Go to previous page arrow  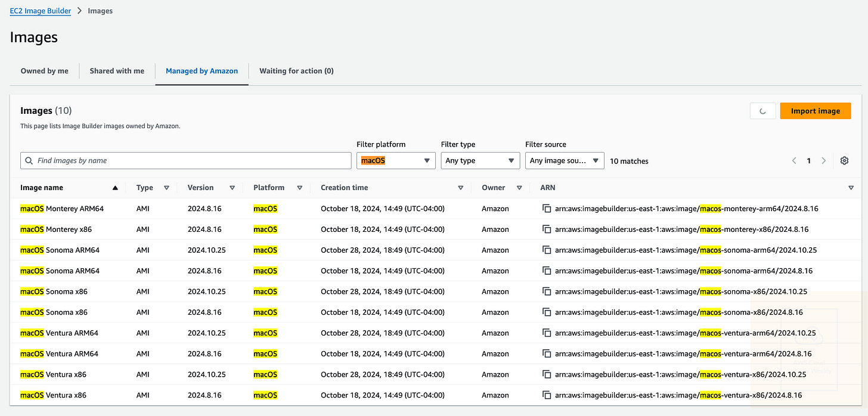[x=794, y=161]
